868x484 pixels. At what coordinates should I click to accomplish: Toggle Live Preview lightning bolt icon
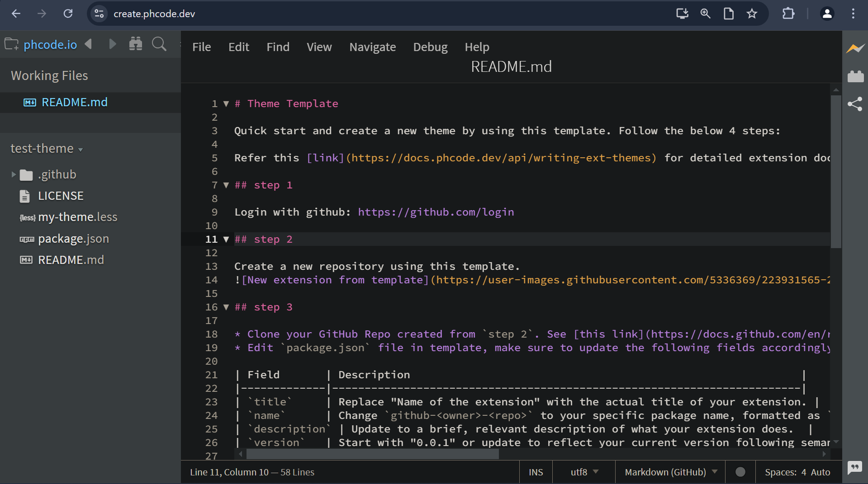coord(855,48)
